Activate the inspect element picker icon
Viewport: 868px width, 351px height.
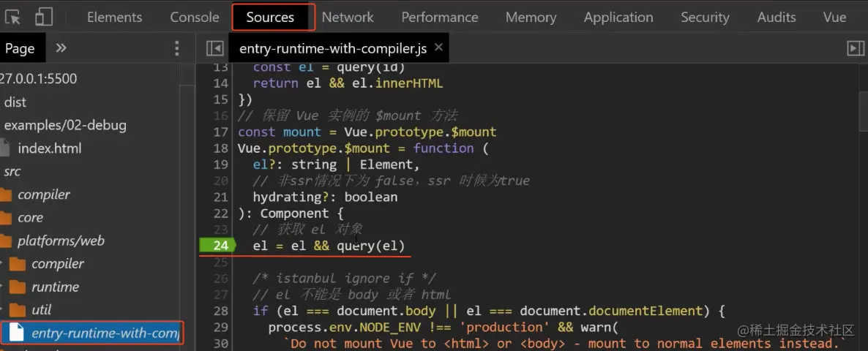[x=12, y=17]
